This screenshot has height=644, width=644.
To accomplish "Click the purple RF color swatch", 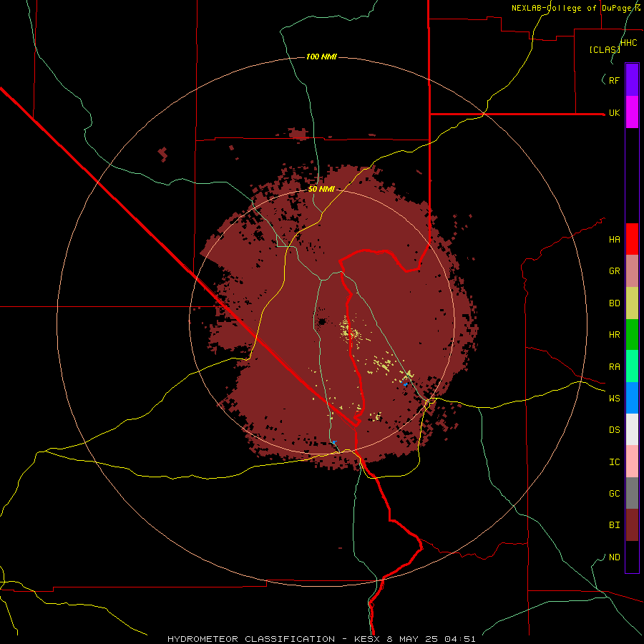I will [x=632, y=80].
